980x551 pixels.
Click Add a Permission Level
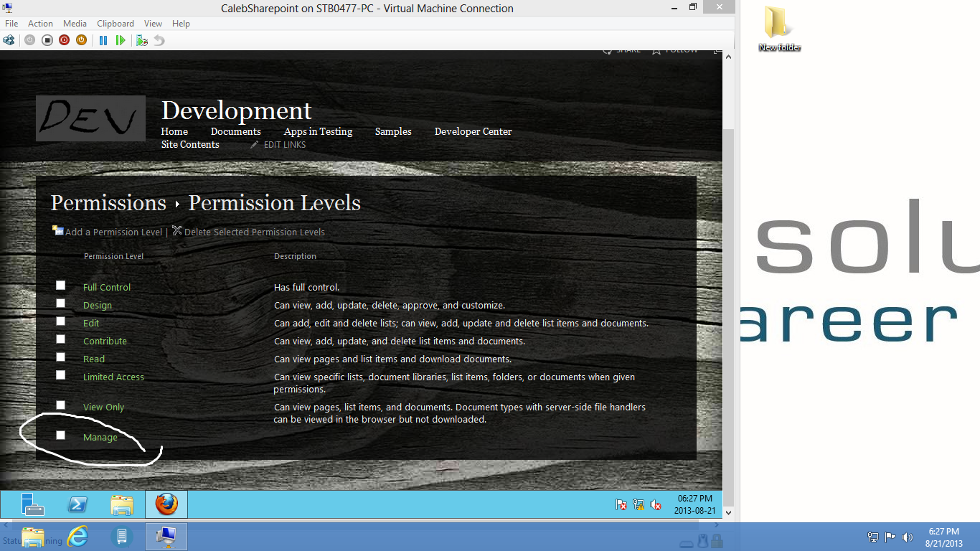(113, 232)
